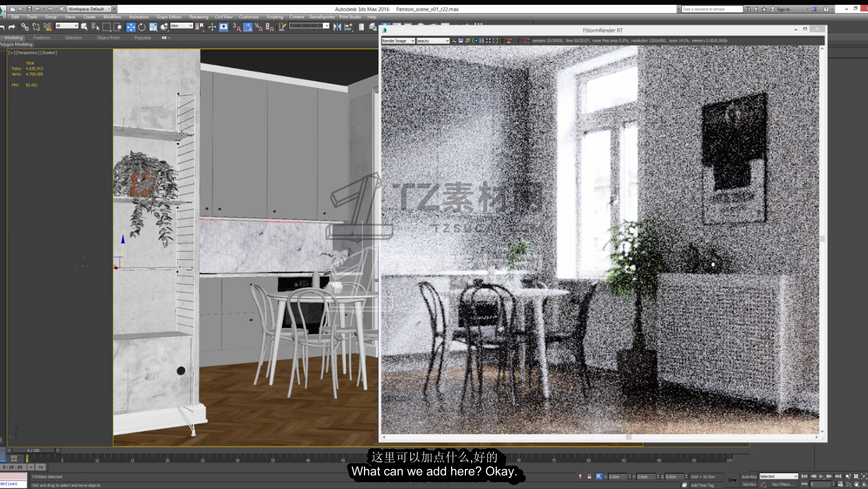Click the viewport Shaded label
This screenshot has height=489, width=868.
(x=49, y=53)
